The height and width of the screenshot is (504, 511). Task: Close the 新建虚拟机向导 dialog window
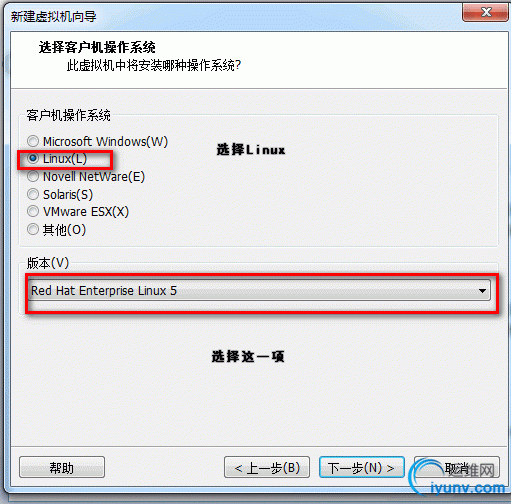click(x=485, y=13)
